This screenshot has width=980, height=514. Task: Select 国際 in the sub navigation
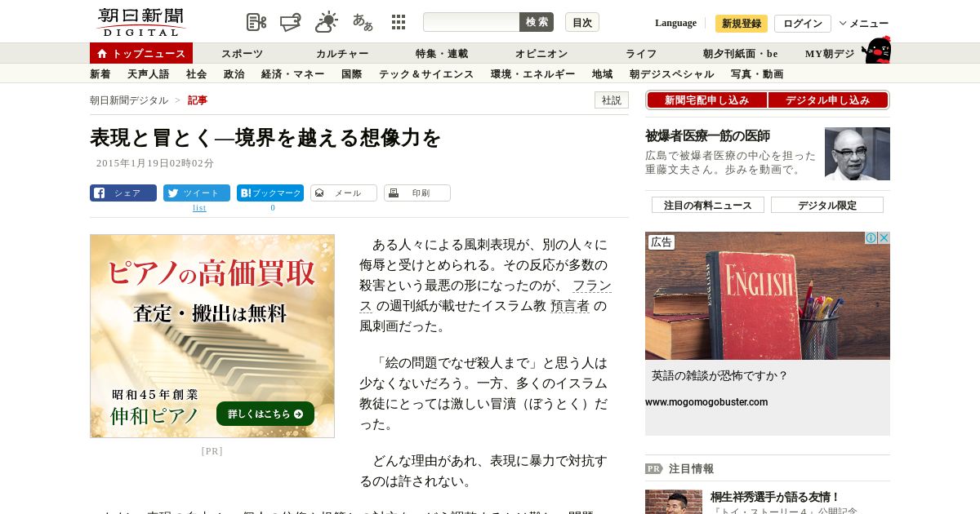[352, 74]
